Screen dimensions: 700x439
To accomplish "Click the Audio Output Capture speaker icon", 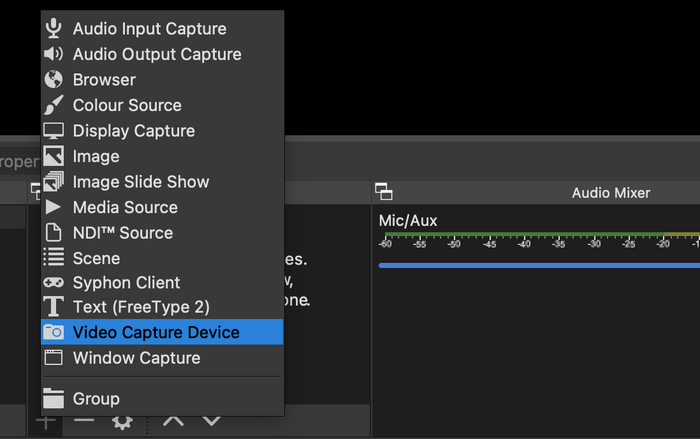I will click(54, 54).
